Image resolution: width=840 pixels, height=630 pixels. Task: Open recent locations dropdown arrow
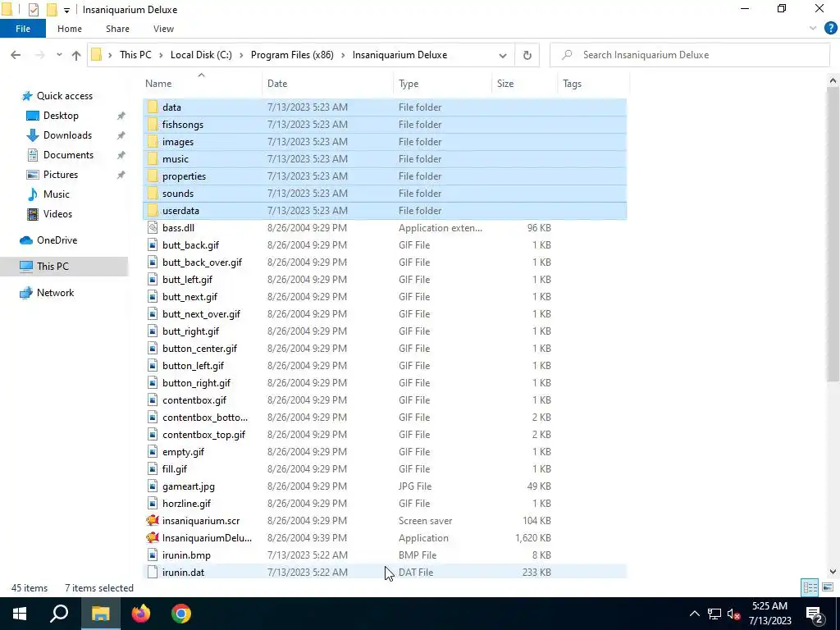click(59, 55)
